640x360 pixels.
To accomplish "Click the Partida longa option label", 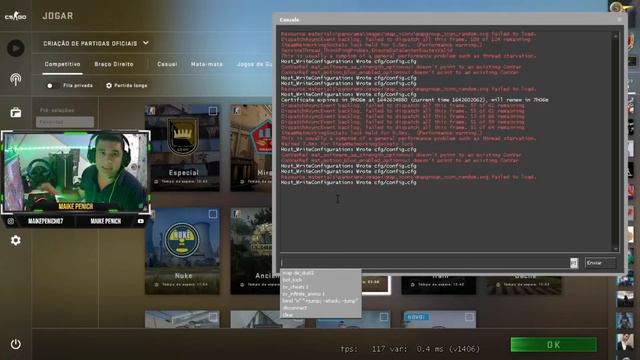I will [131, 86].
